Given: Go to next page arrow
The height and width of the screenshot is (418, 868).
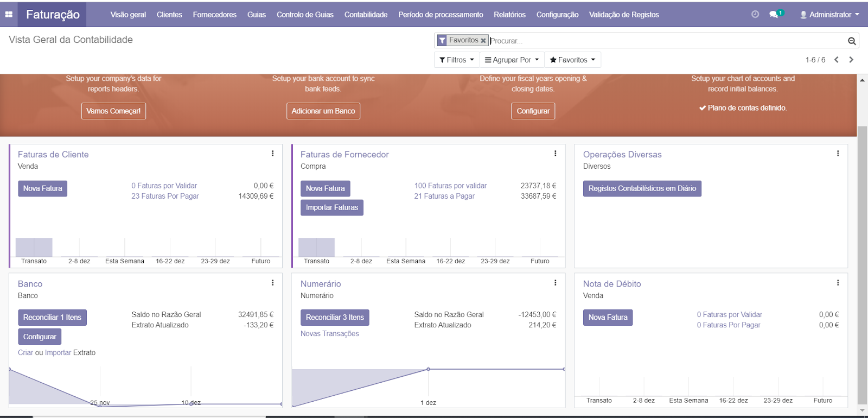Looking at the screenshot, I should [x=851, y=60].
